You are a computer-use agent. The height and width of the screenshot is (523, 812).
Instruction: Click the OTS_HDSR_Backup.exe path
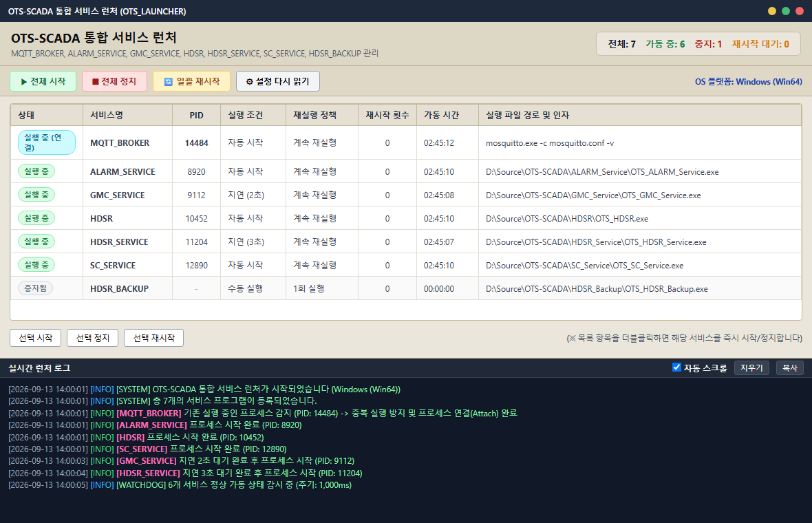pos(597,288)
